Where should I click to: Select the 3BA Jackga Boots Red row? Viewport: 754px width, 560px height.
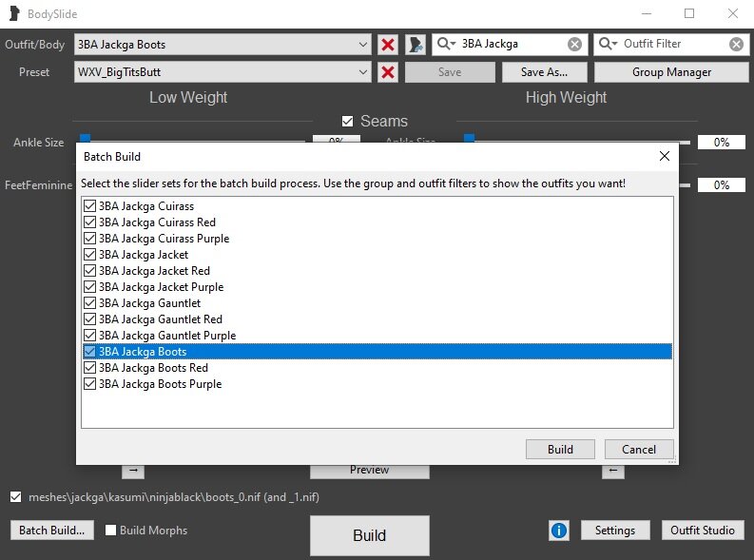coord(377,368)
